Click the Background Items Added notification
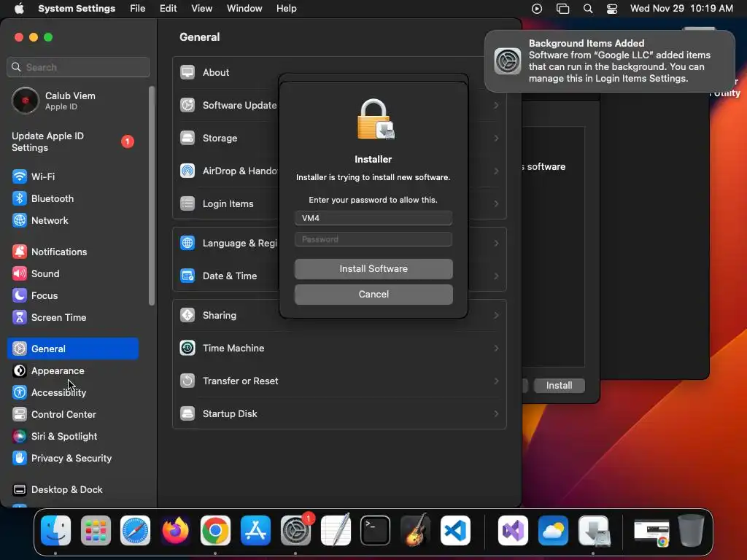747x560 pixels. tap(610, 61)
